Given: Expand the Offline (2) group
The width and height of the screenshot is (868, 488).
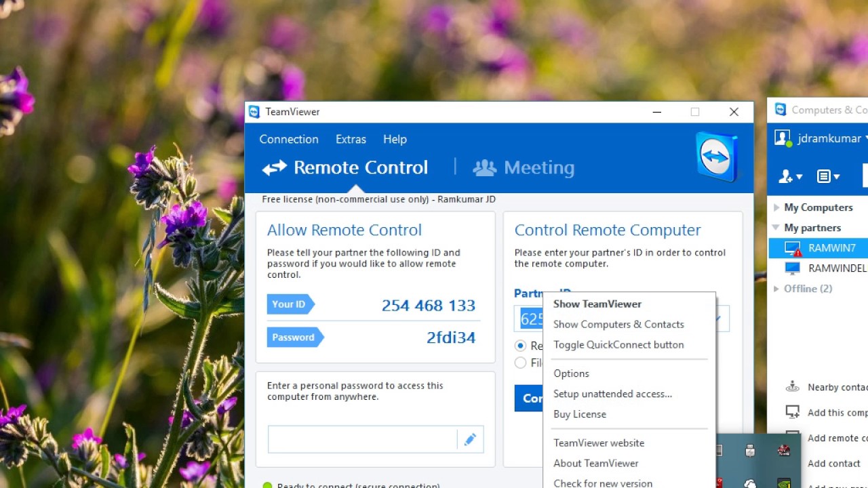Looking at the screenshot, I should click(x=776, y=289).
